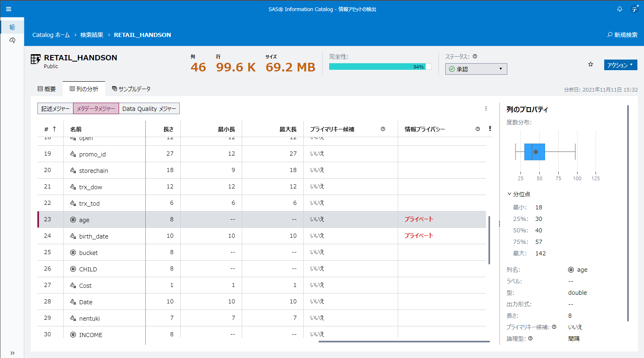Sort by 名前 column header
Screen dimensions: 644x358
[76, 129]
